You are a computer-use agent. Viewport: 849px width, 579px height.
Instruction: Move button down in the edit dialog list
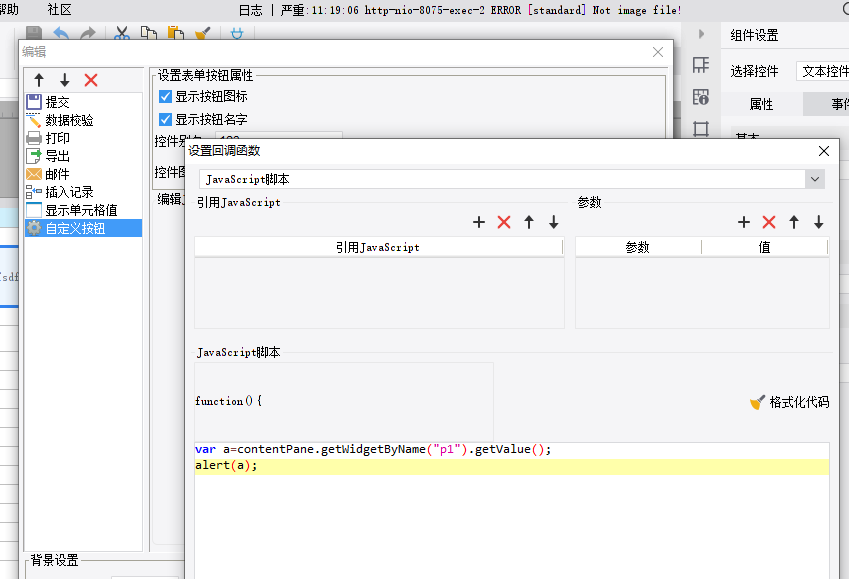(x=64, y=80)
